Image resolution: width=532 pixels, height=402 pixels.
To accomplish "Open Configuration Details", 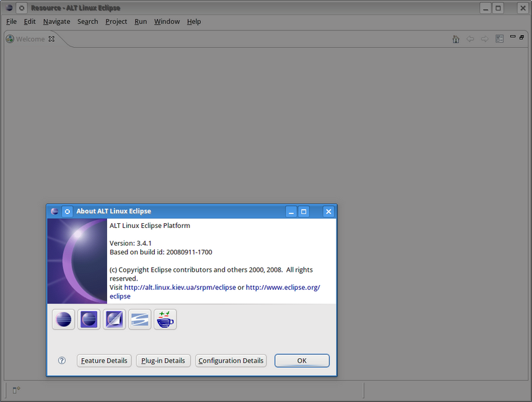I will pos(231,361).
